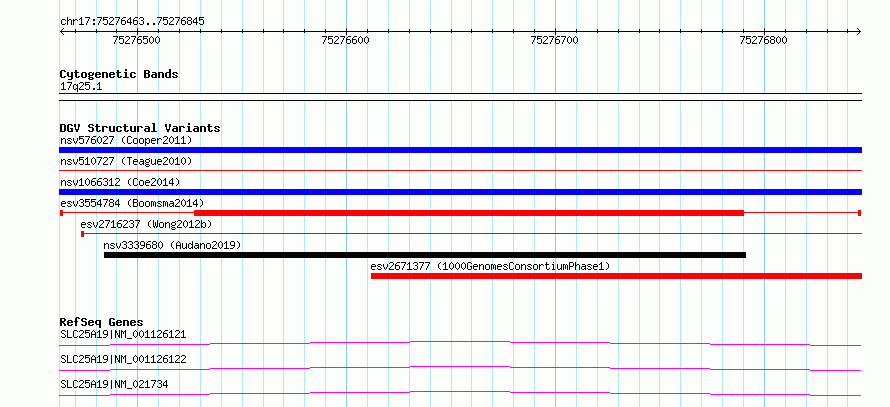Click the red bar for esv2671377
This screenshot has height=407, width=890.
(616, 276)
